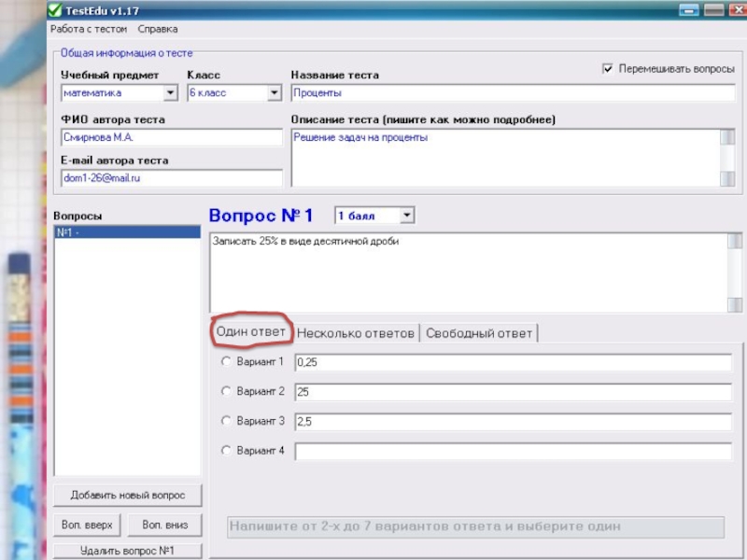Mark Вариант 3 as the correct answer

225,421
